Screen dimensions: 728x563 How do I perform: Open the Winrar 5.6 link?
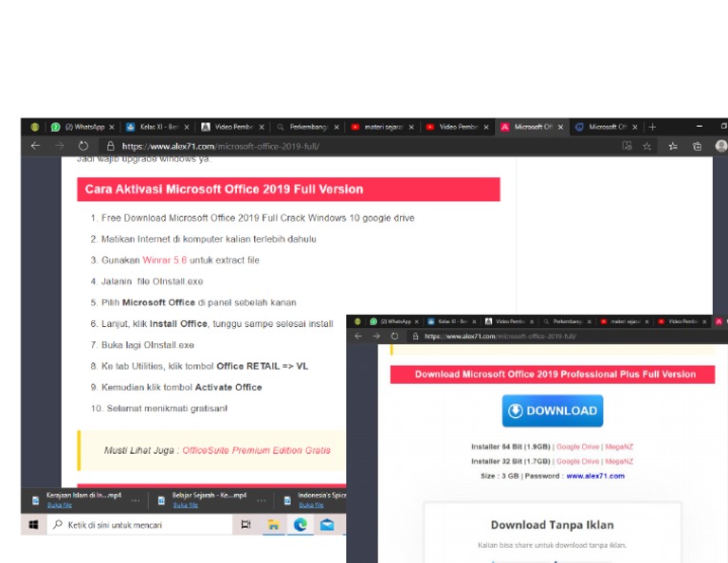164,260
